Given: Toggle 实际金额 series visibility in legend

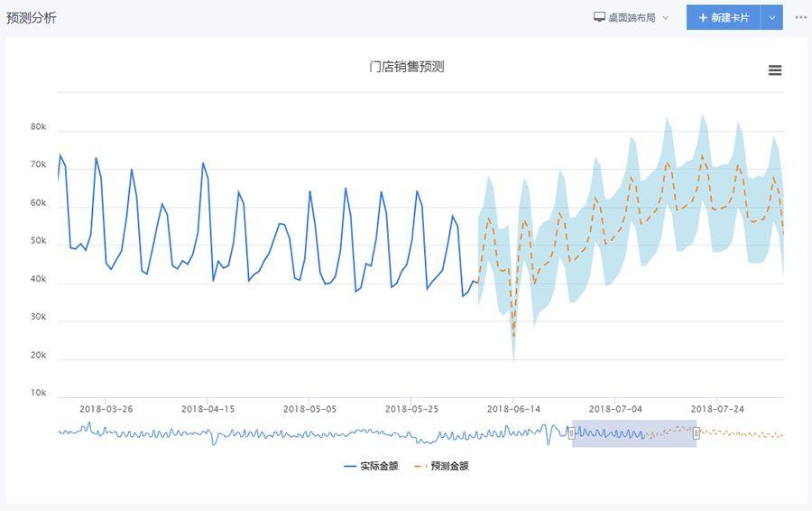Looking at the screenshot, I should tap(378, 467).
